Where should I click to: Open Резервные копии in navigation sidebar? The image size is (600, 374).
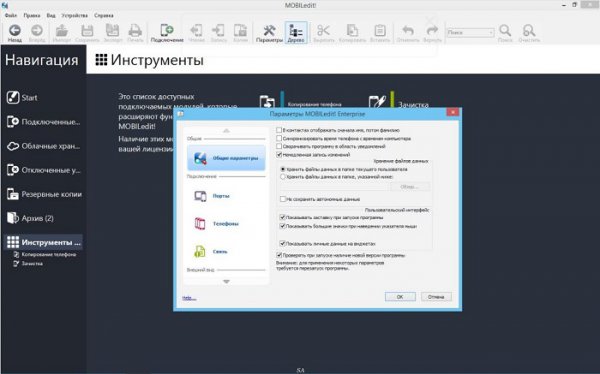43,194
